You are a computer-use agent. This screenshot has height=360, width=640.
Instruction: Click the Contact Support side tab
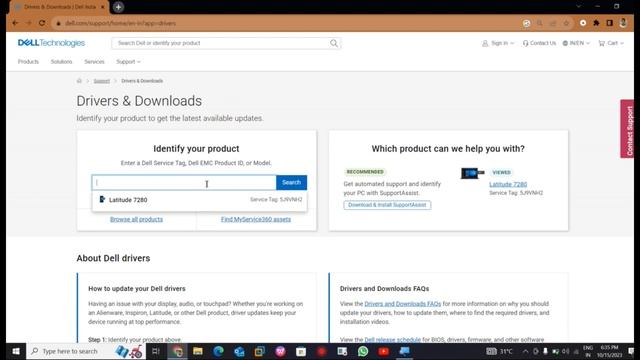click(x=627, y=129)
